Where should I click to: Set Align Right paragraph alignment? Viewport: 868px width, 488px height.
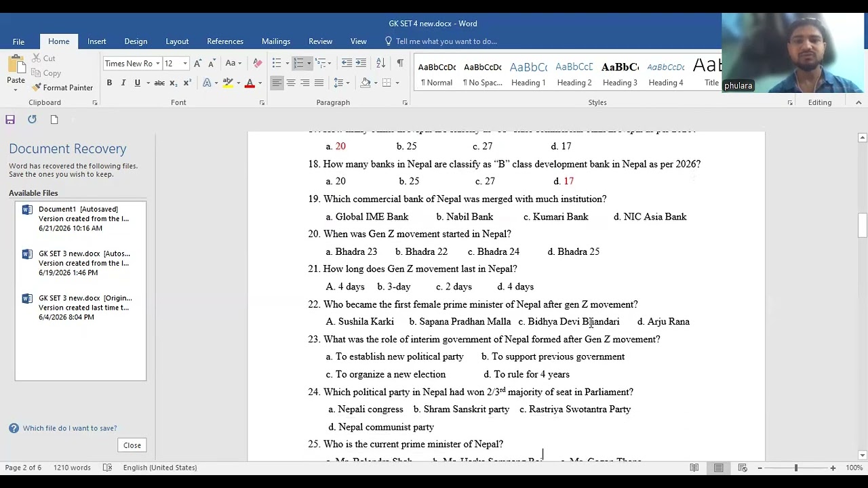pos(305,83)
